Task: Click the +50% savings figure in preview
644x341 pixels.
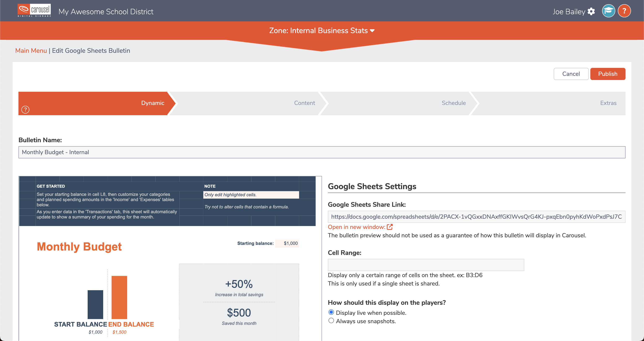Action: pyautogui.click(x=239, y=284)
